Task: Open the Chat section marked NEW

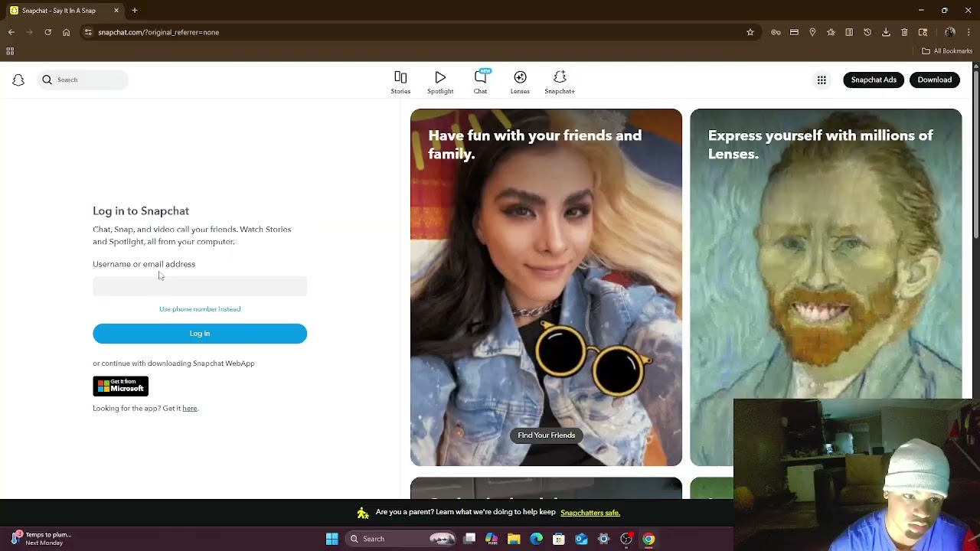Action: click(x=480, y=82)
